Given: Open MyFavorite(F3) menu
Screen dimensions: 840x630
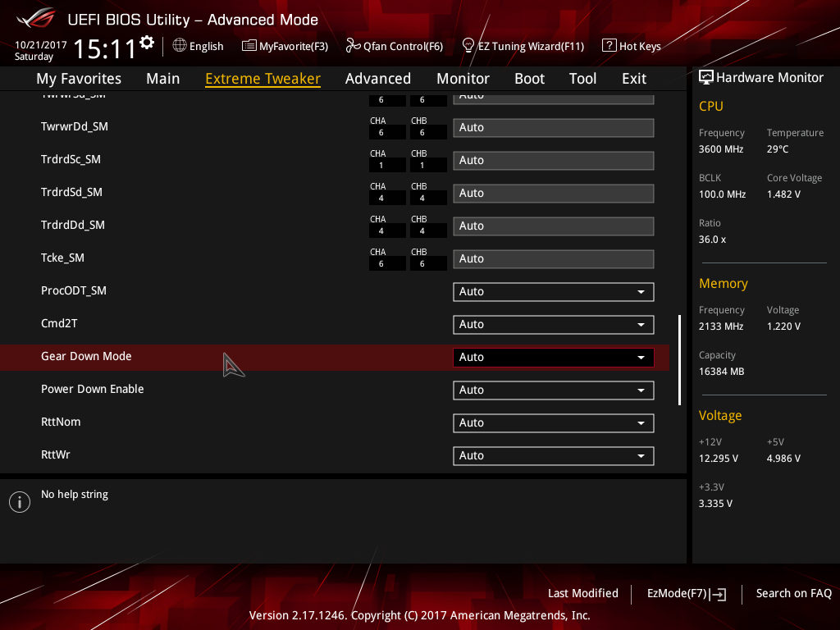Looking at the screenshot, I should (x=285, y=46).
